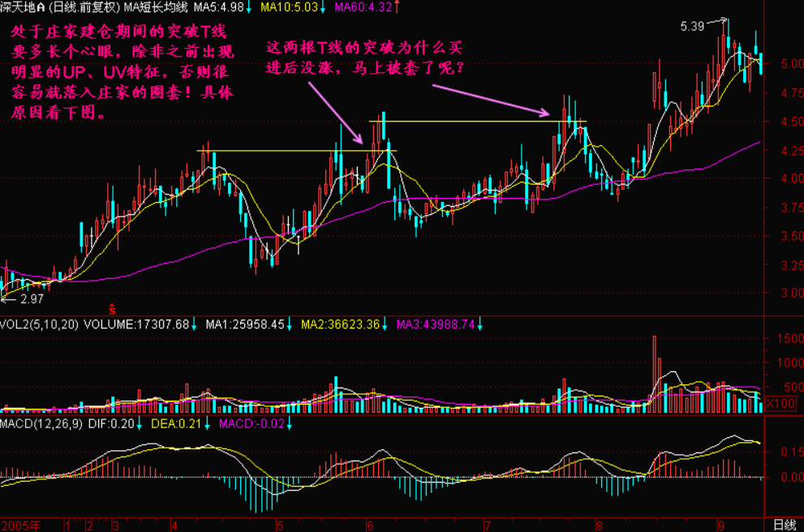Click the 2.97 low price marker

pos(31,299)
